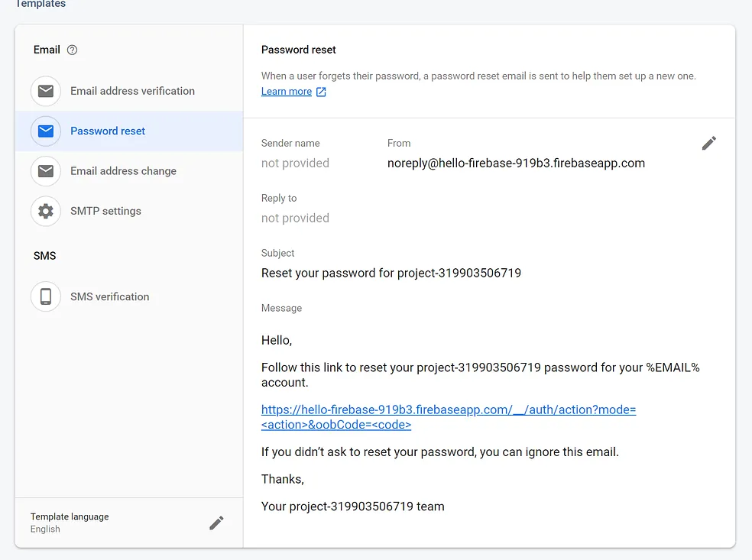
Task: Click the blue Password reset envelope icon
Action: tap(46, 131)
